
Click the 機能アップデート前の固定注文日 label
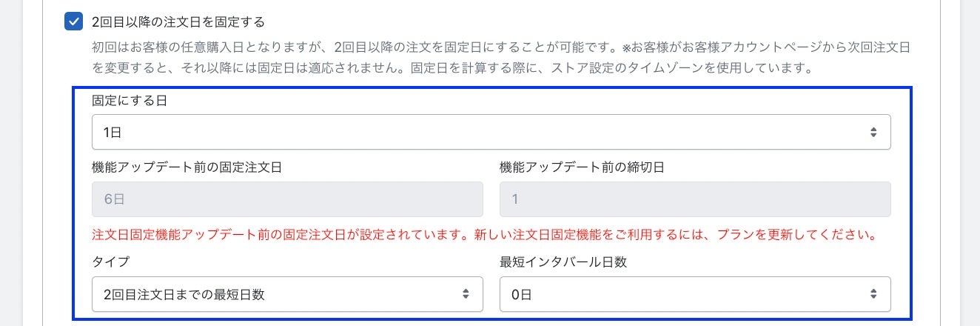point(187,167)
